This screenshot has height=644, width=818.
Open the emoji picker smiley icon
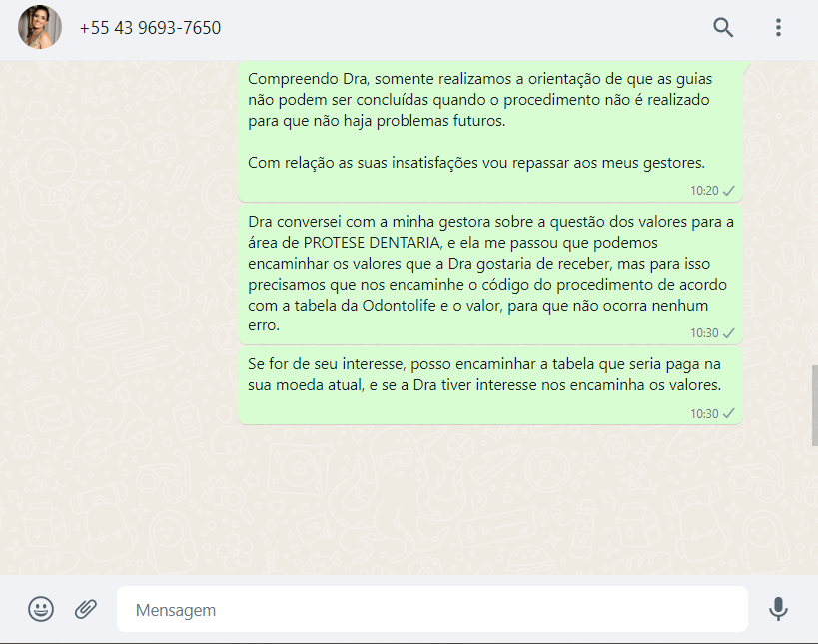pos(41,609)
